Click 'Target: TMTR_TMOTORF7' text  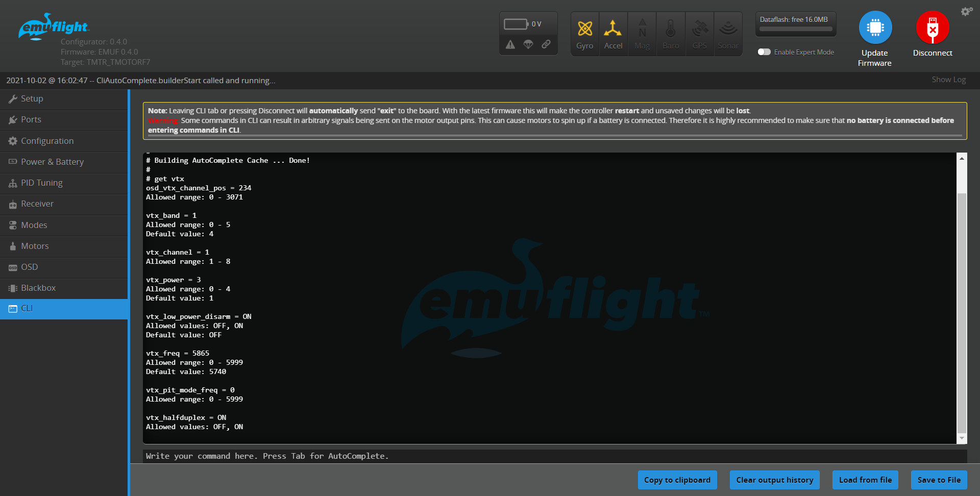point(105,62)
